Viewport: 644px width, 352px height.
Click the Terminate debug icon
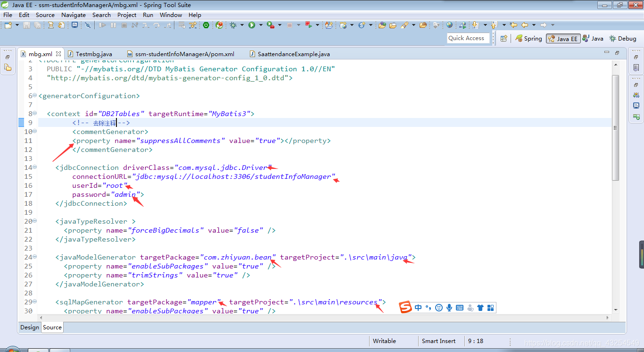(x=124, y=25)
